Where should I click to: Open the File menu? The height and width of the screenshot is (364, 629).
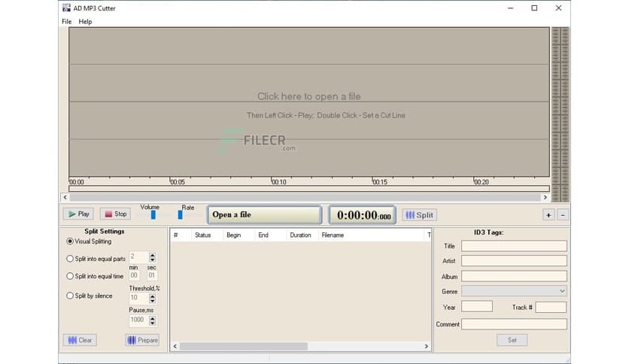(67, 22)
